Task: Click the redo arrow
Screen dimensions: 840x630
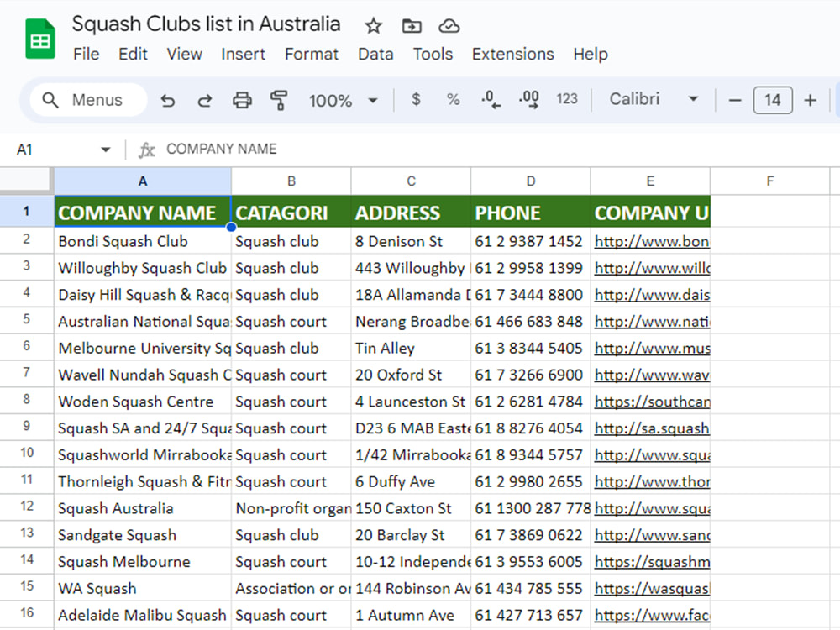Action: 205,100
